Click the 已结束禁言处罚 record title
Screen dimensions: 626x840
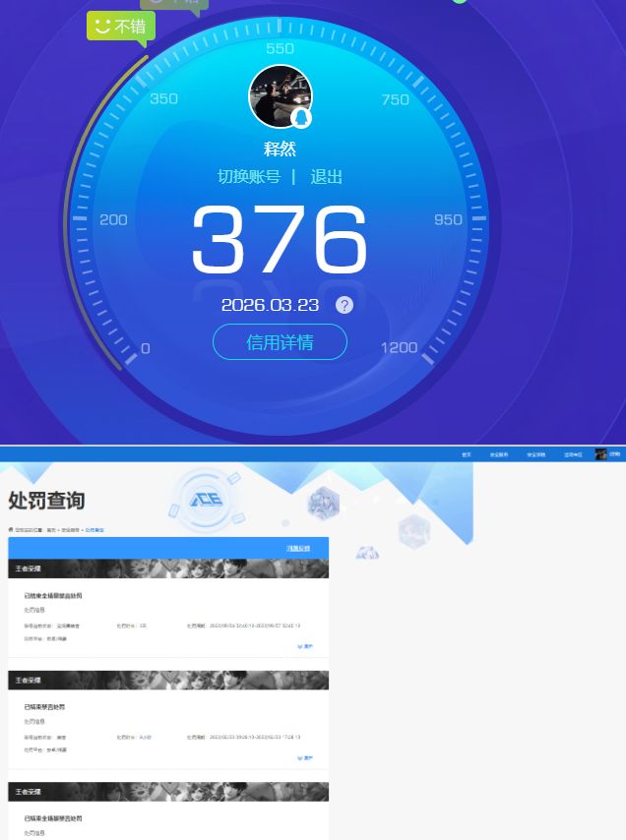[x=44, y=707]
